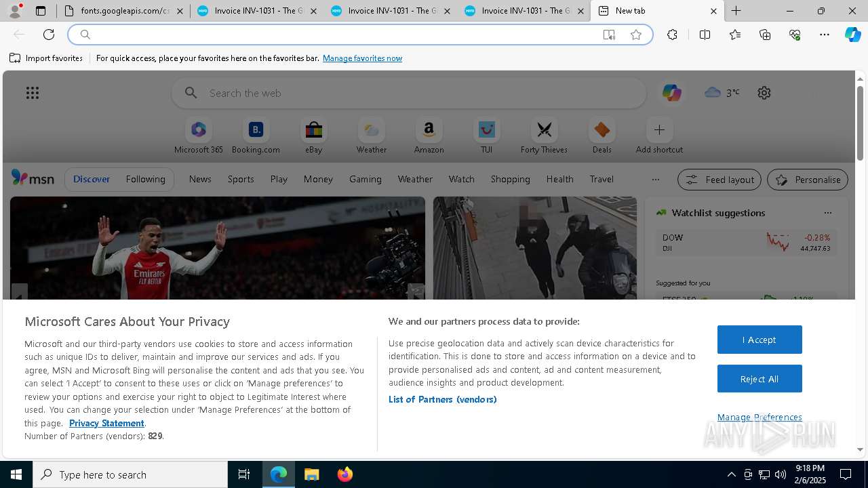Open Settings and more ellipsis menu
868x488 pixels.
pyautogui.click(x=825, y=35)
